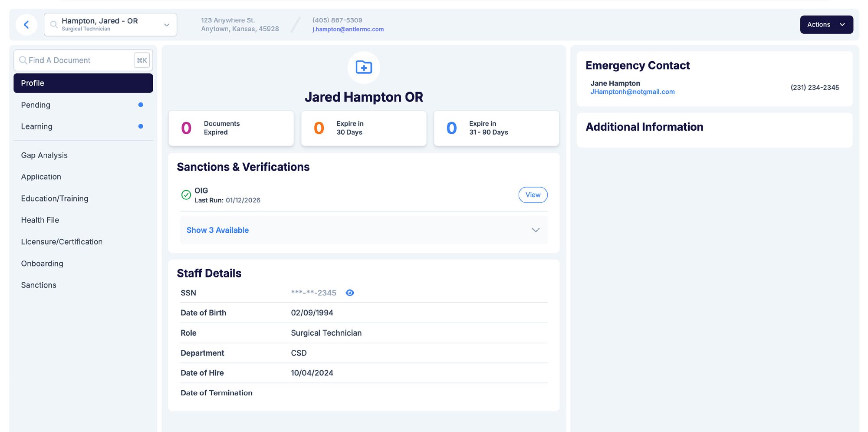
Task: Click the hire date 10/04/2024
Action: pos(312,373)
